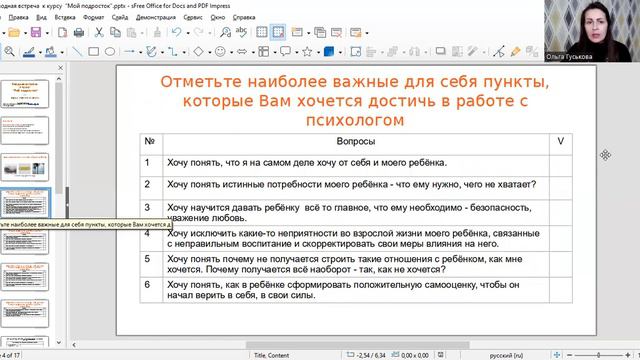Open the Правка menu
This screenshot has height=360, width=640.
[18, 17]
